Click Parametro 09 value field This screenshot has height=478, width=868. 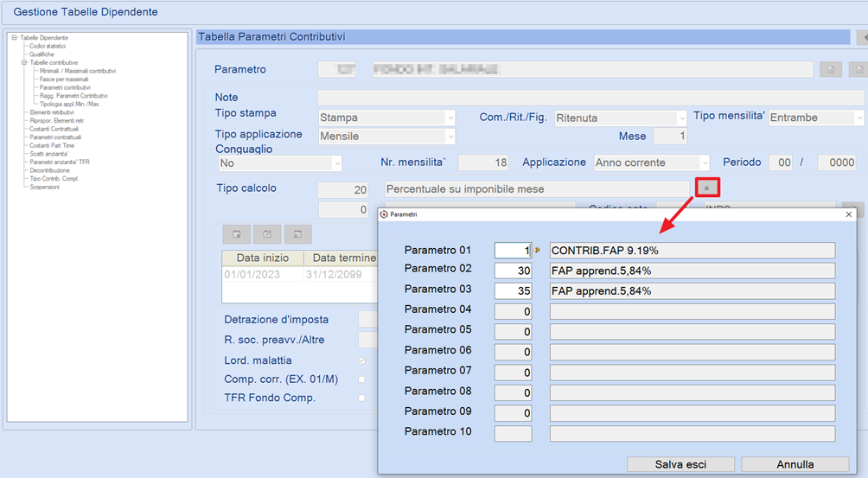(513, 412)
